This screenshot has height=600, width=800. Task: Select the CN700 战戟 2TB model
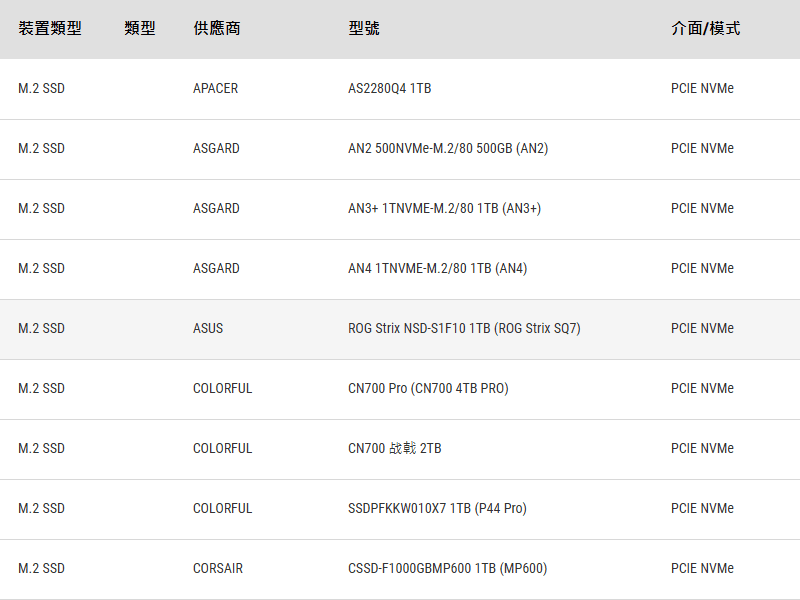tap(395, 448)
